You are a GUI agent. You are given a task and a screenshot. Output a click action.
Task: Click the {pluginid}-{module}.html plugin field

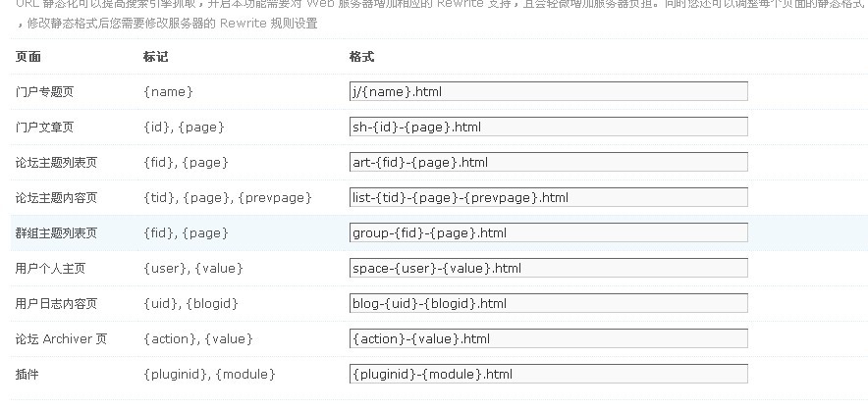click(x=549, y=375)
